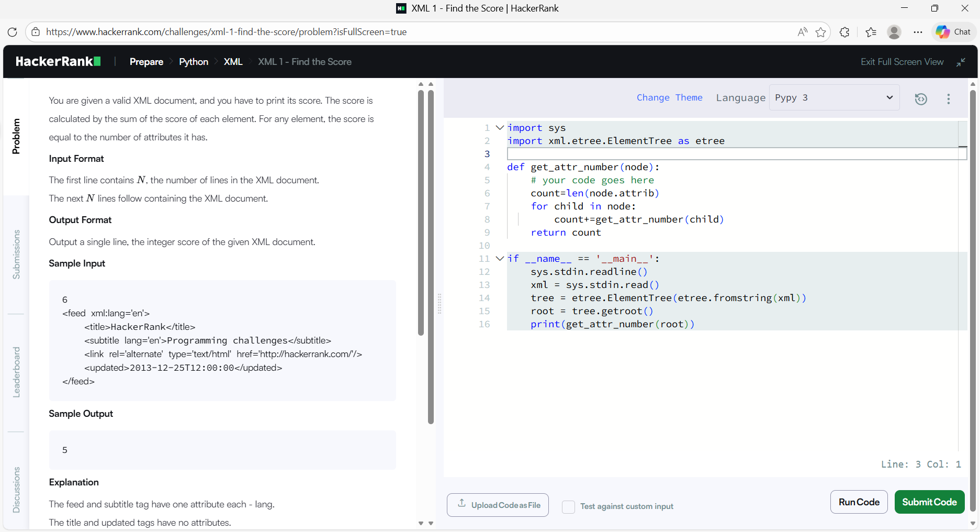
Task: Click the collapse full screen arrows icon
Action: 961,62
